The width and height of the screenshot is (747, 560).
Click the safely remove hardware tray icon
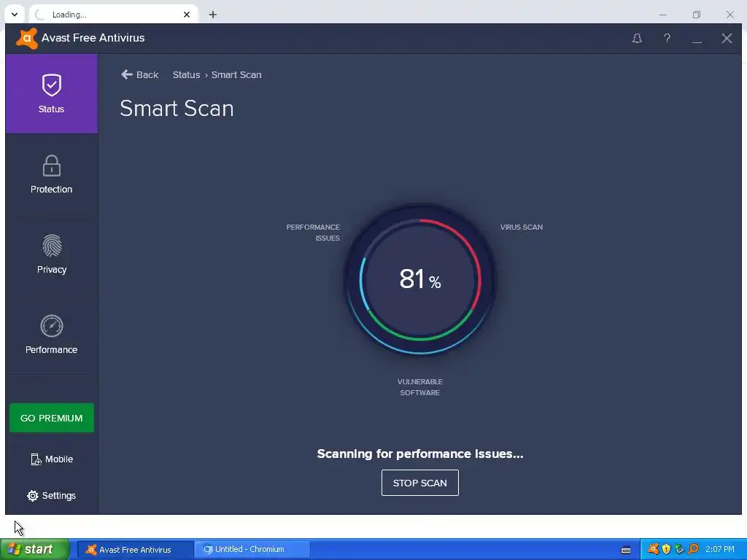coord(679,550)
